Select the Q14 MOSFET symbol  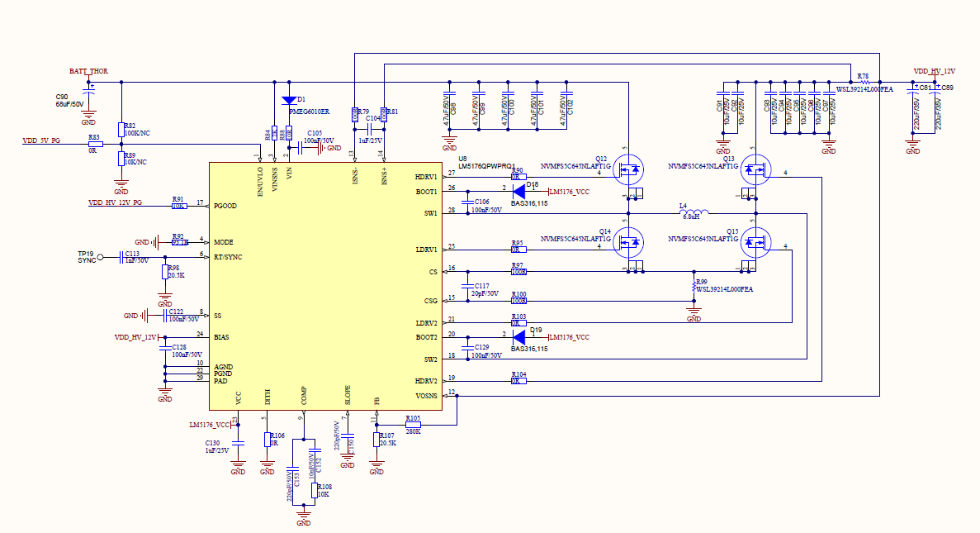(x=629, y=242)
